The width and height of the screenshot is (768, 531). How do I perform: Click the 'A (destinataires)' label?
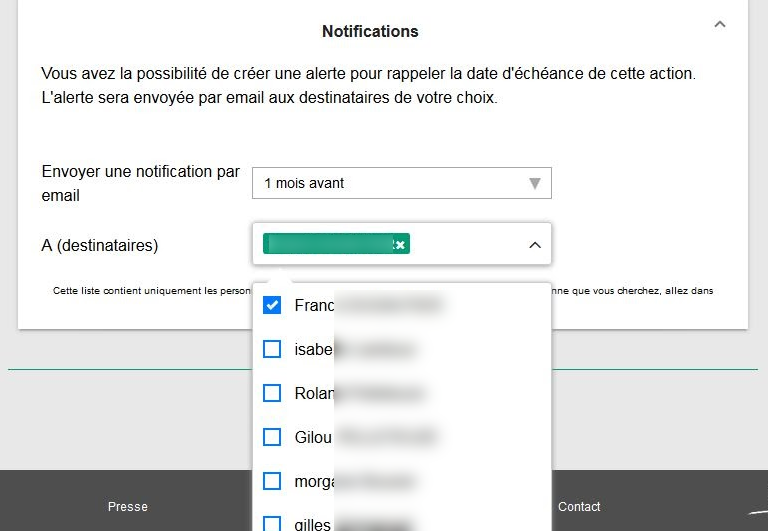pyautogui.click(x=100, y=245)
